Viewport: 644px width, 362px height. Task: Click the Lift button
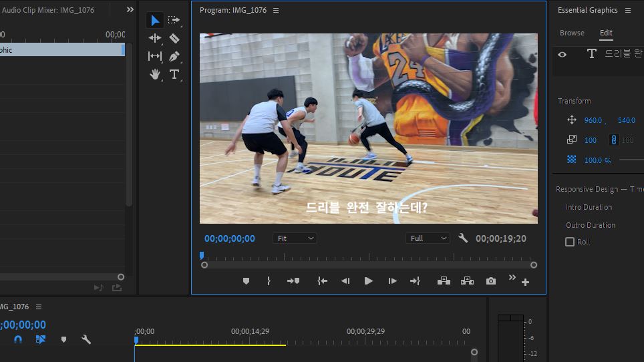point(444,281)
